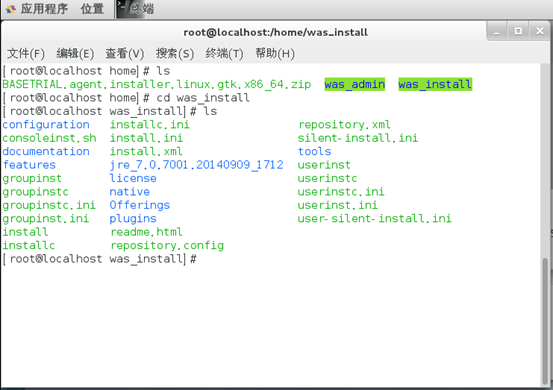Open the 应用程序 menu in top panel
This screenshot has height=390, width=553.
coord(44,8)
